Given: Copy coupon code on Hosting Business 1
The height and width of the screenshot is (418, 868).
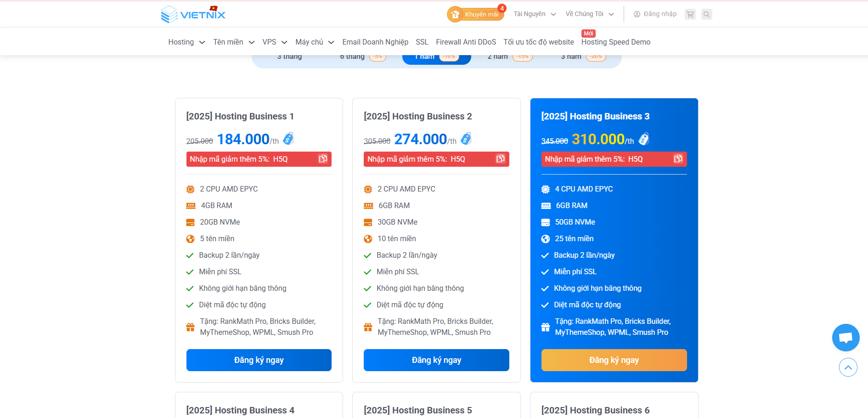Looking at the screenshot, I should pyautogui.click(x=323, y=159).
